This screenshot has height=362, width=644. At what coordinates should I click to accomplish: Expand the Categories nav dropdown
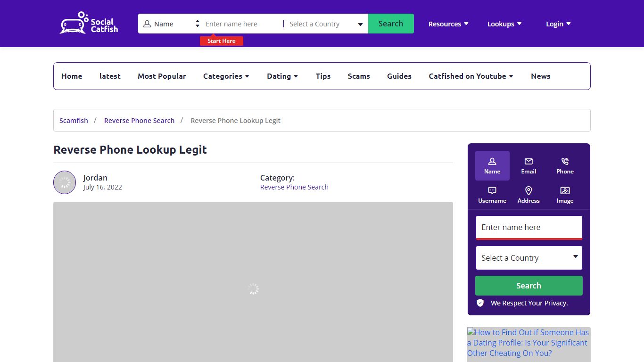(x=226, y=76)
